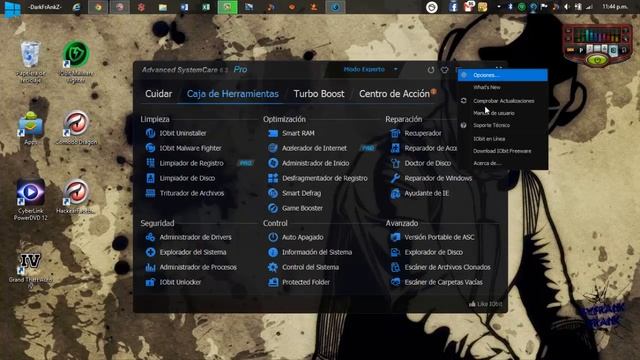This screenshot has width=640, height=360.
Task: Open IObit Malware Fighter desktop shortcut
Action: (x=76, y=61)
